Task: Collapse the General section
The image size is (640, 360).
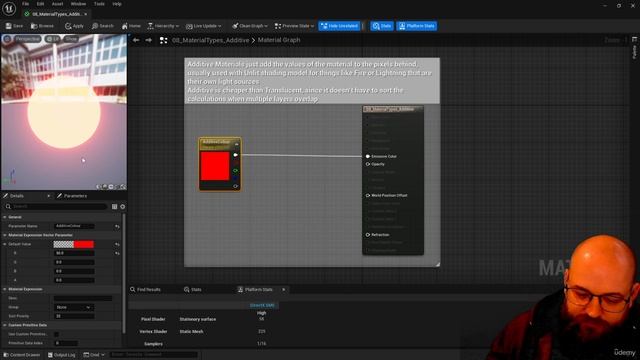Action: tap(4, 217)
